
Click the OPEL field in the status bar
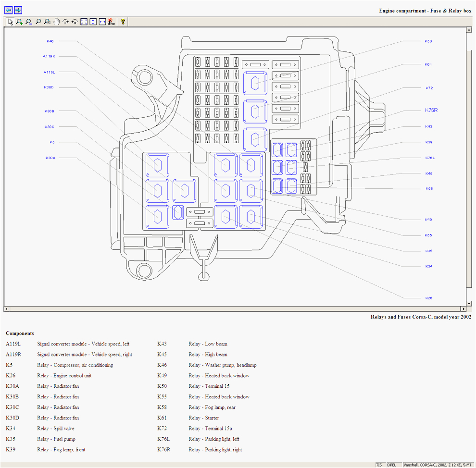pos(394,465)
